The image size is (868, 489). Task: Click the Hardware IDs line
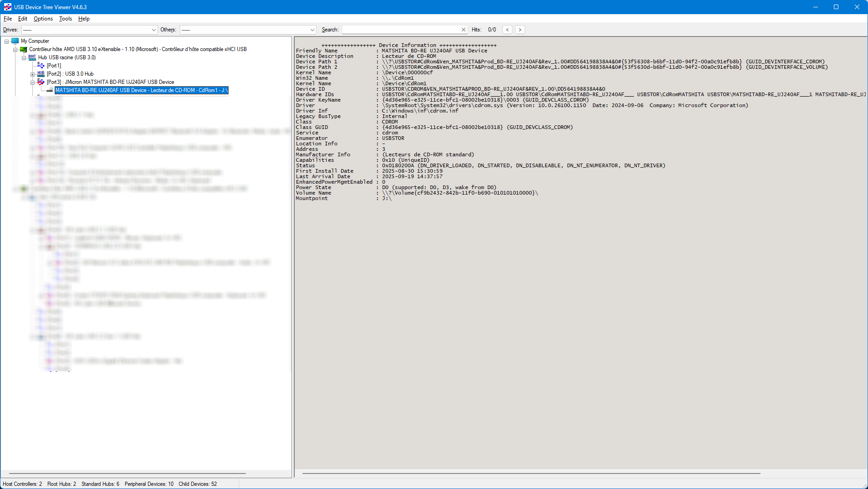click(x=581, y=94)
